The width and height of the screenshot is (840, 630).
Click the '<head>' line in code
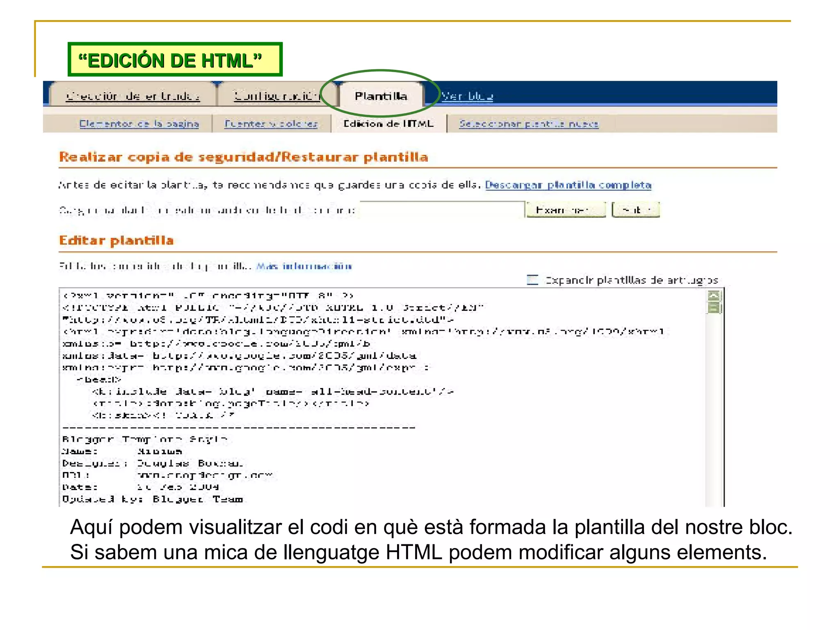point(99,379)
